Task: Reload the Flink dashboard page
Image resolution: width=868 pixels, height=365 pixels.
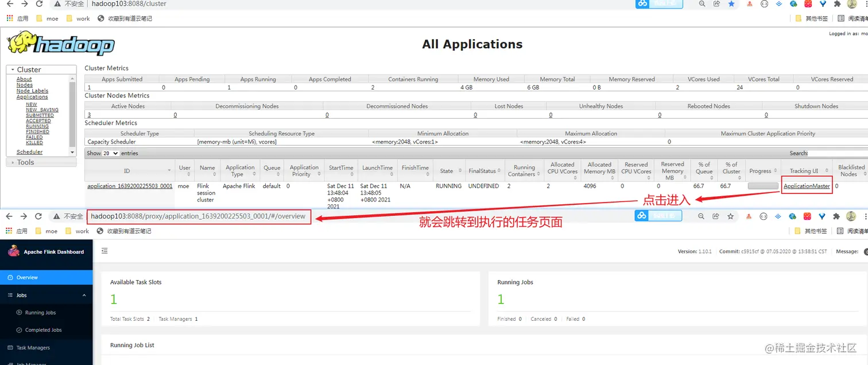Action: 38,216
